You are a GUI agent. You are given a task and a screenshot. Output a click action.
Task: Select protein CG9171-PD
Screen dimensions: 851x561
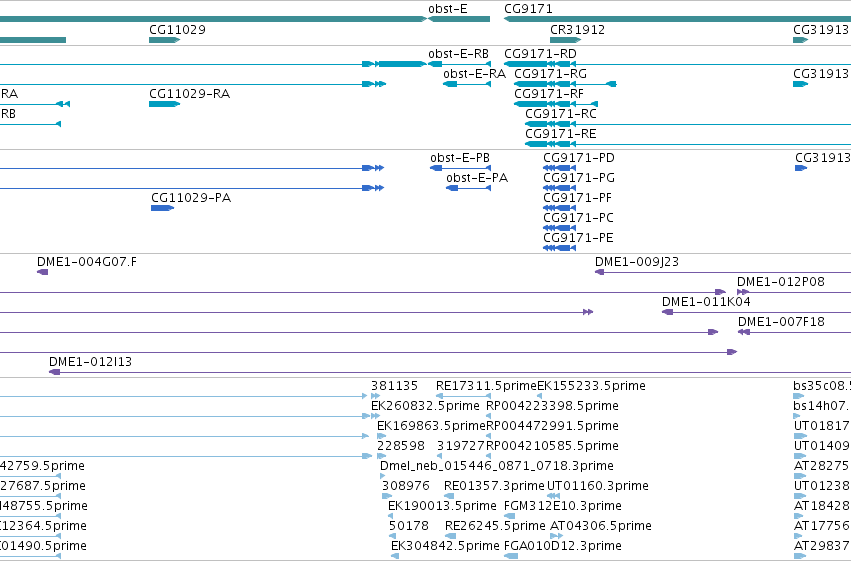pos(560,168)
